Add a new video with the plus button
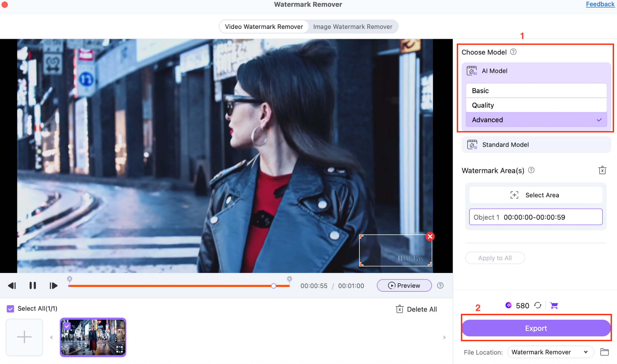This screenshot has width=617, height=364. click(x=24, y=337)
